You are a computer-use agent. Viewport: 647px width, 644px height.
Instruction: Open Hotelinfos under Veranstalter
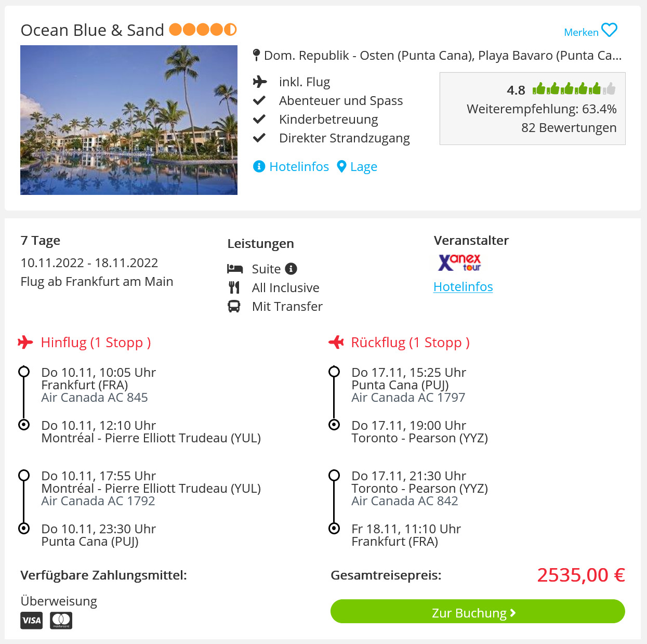tap(463, 287)
